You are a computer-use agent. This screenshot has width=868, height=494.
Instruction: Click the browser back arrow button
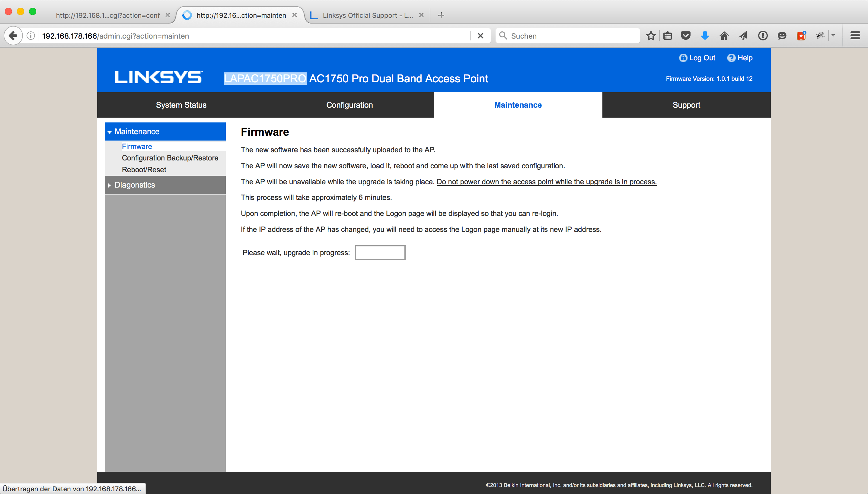point(13,36)
